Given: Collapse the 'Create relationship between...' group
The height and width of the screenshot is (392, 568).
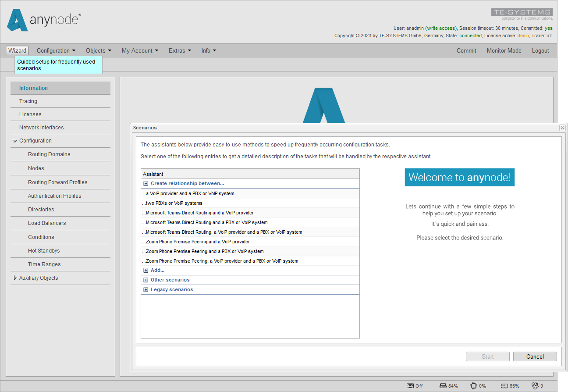Looking at the screenshot, I should pyautogui.click(x=146, y=184).
